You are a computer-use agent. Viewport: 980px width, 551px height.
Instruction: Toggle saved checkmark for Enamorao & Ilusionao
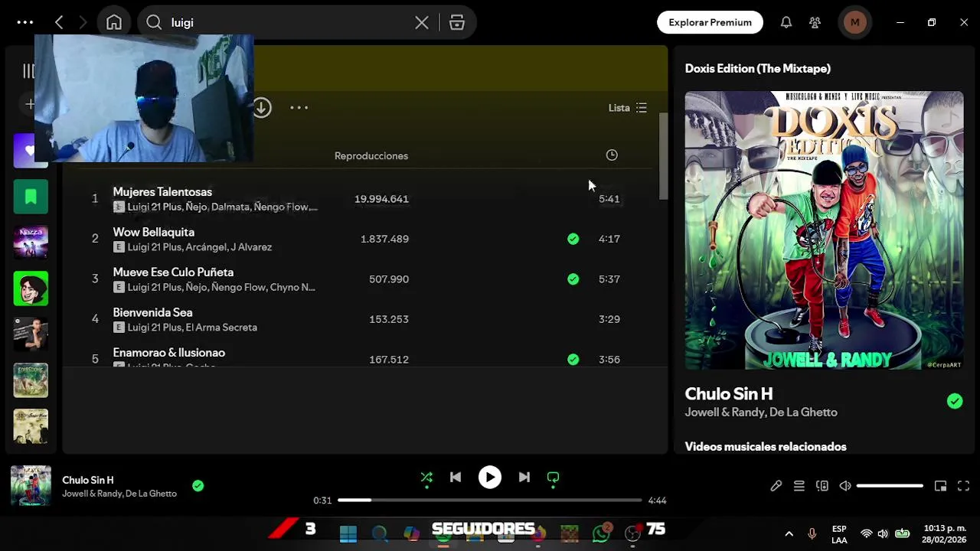pos(573,360)
